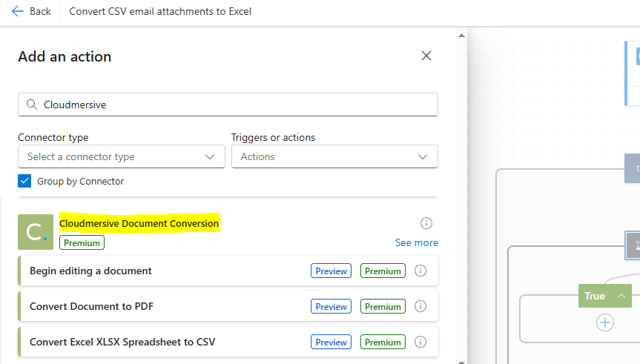Screen dimensions: 640x364
Task: Click the See more link
Action: 416,242
